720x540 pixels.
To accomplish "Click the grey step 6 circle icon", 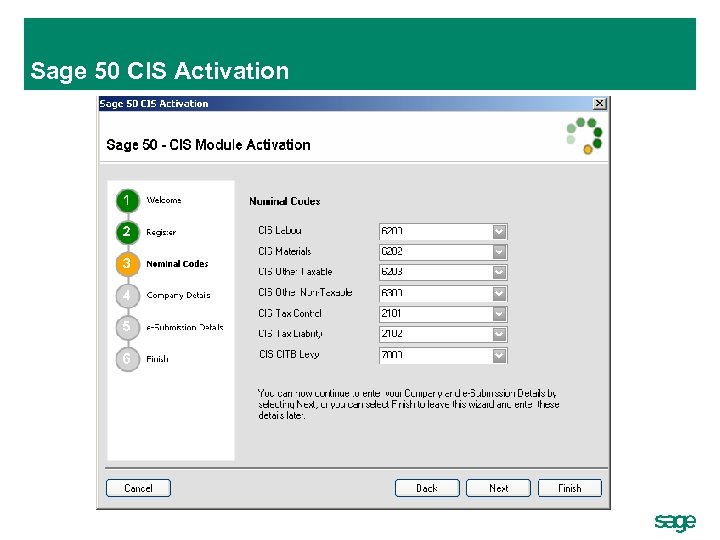I will pyautogui.click(x=127, y=359).
